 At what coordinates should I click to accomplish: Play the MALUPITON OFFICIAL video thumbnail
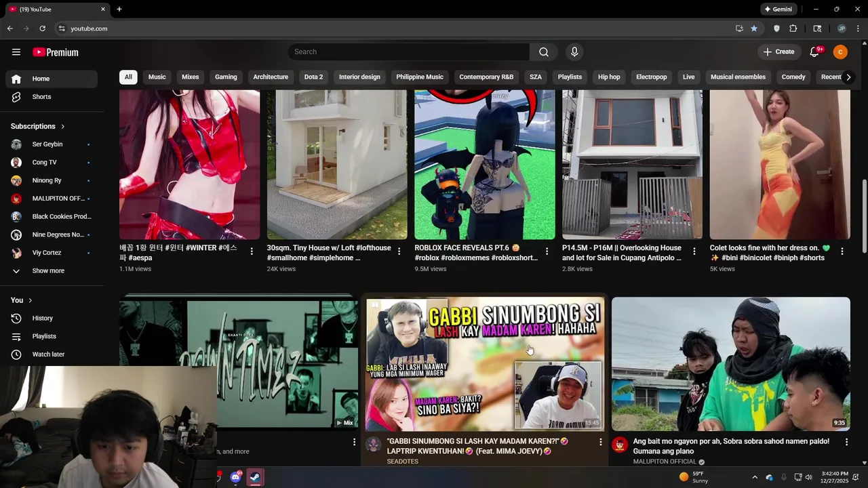[x=731, y=364]
